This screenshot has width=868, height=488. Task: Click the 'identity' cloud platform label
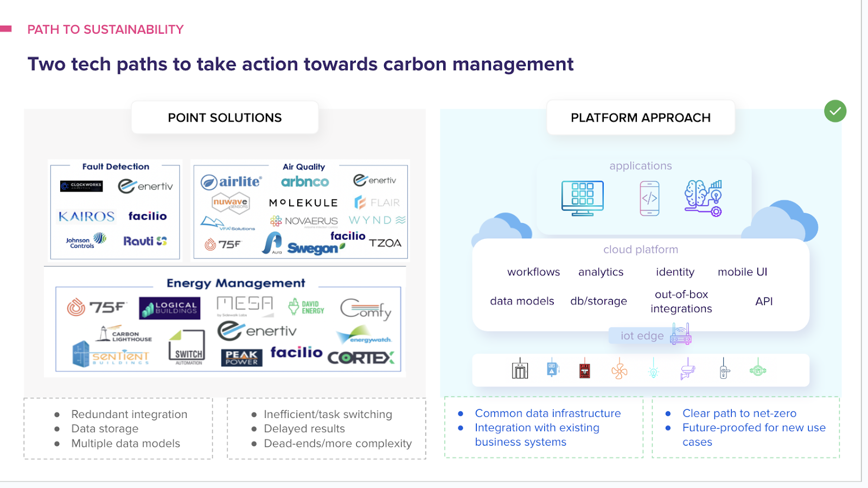click(x=675, y=272)
